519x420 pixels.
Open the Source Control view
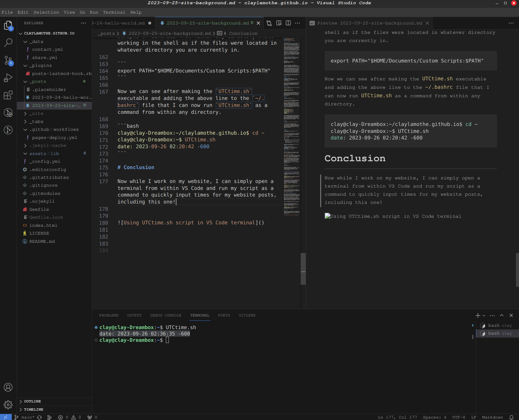tap(8, 60)
